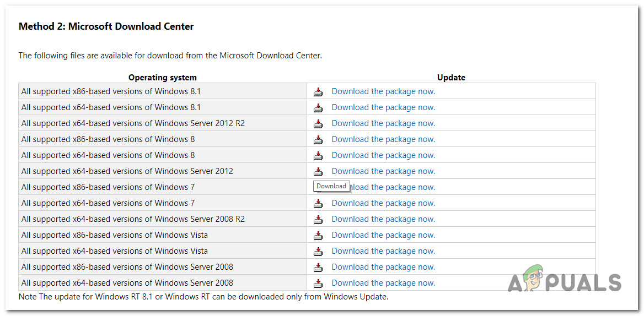The width and height of the screenshot is (644, 316).
Task: Click download icon for x64 Windows Vista
Action: [318, 252]
